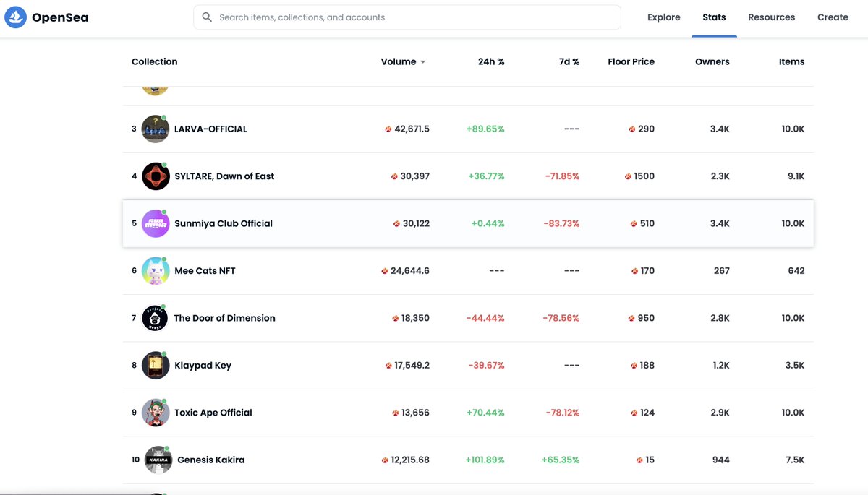
Task: Open Klaypad Key collection name
Action: [x=203, y=366]
